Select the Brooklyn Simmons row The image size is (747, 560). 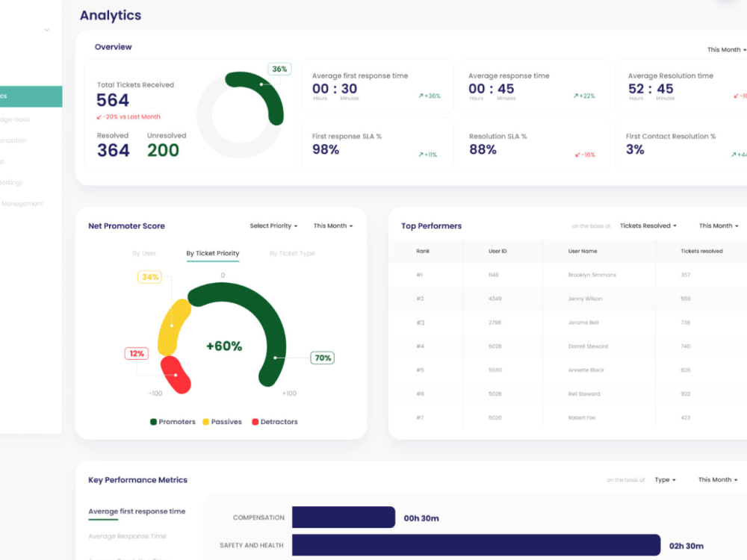[568, 275]
